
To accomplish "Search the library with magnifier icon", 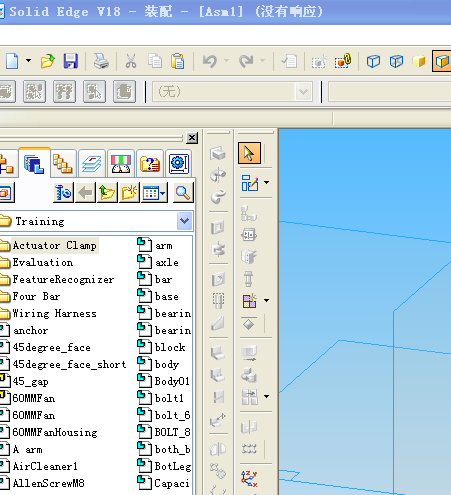I will tap(183, 193).
